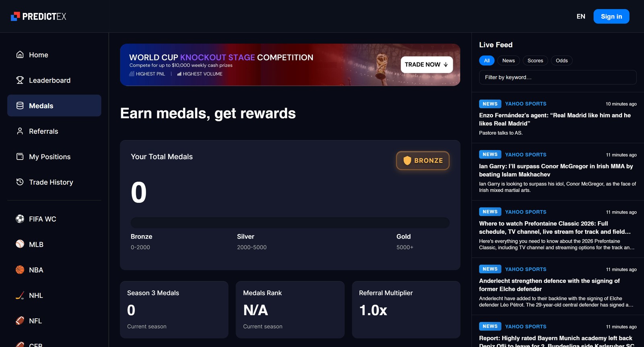Screen dimensions: 644x347
Task: Click the Leaderboard trophy icon
Action: pos(20,80)
